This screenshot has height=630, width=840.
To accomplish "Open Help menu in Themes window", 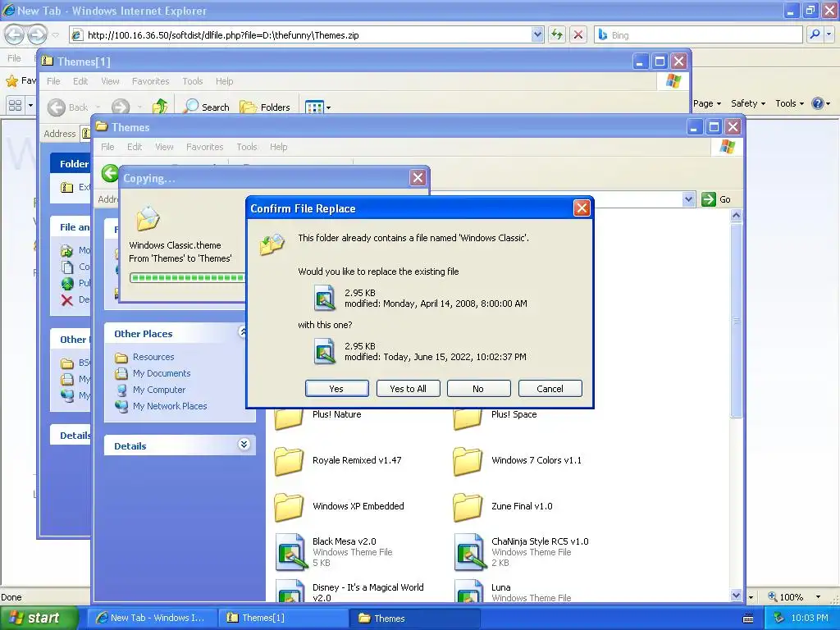I will pos(279,147).
